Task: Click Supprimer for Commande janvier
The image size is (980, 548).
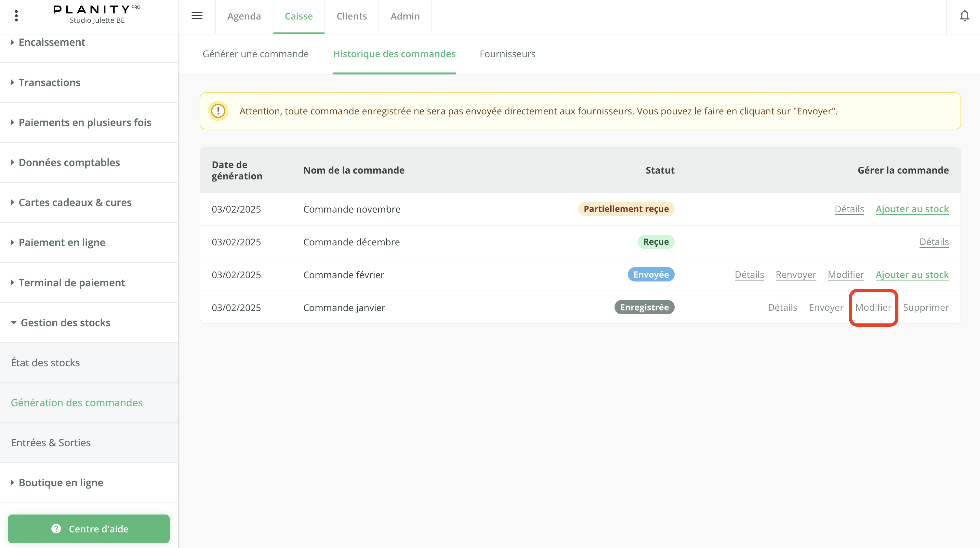Action: click(926, 307)
